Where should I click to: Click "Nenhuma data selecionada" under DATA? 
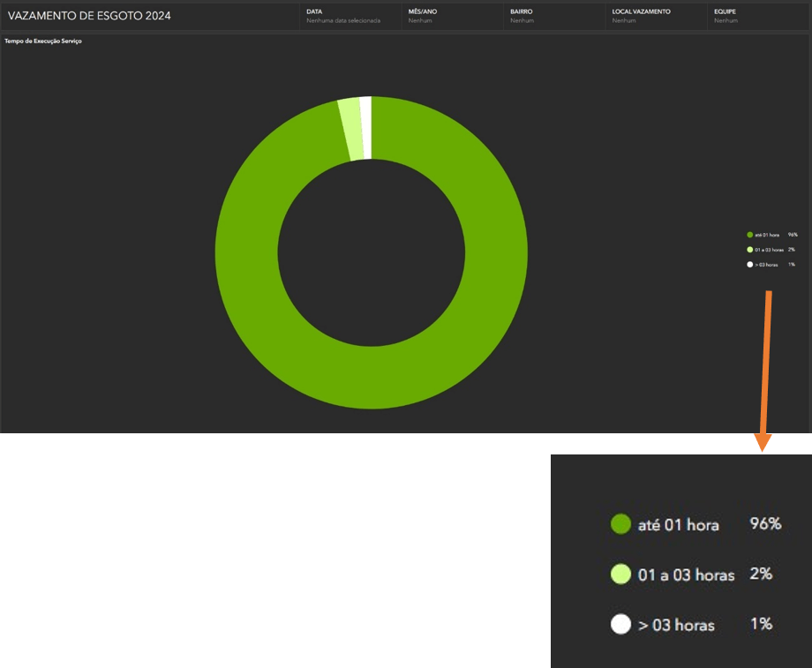(344, 20)
